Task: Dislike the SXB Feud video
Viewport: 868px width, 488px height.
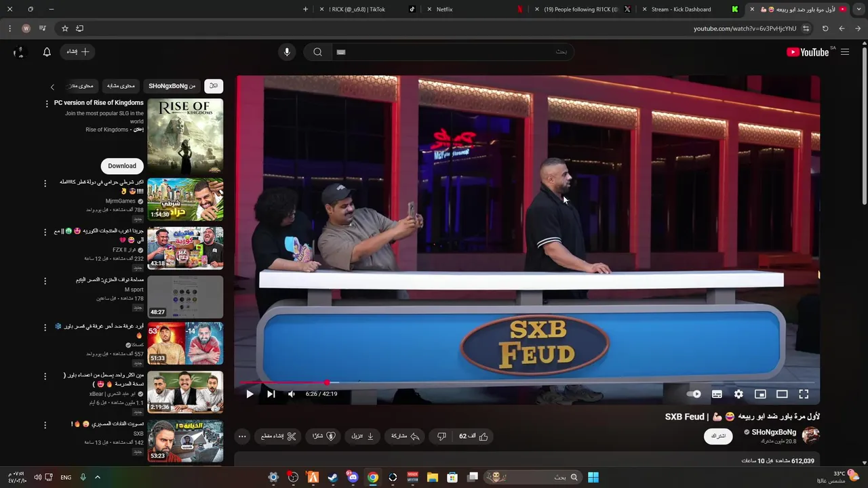Action: click(441, 436)
